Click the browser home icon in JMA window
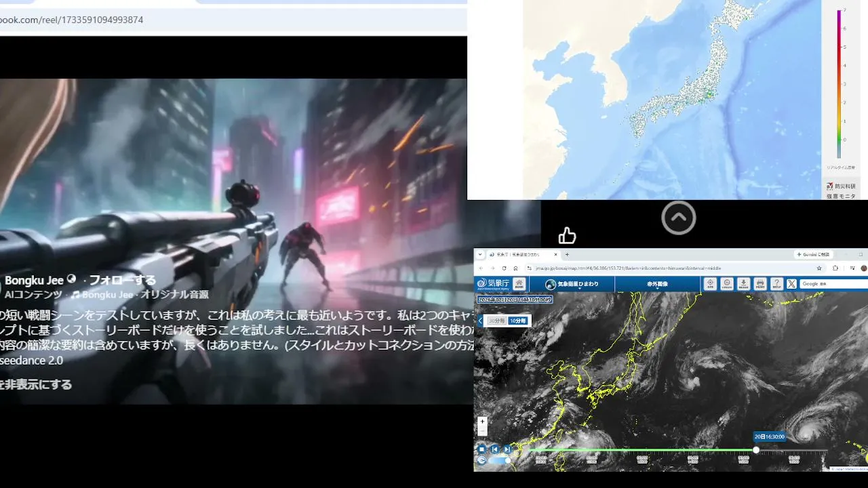The height and width of the screenshot is (488, 868). [515, 268]
